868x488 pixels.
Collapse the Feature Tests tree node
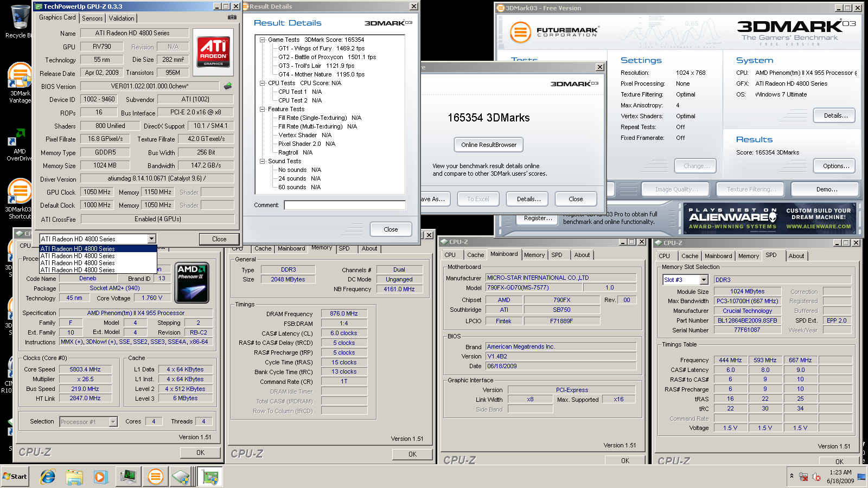tap(262, 109)
